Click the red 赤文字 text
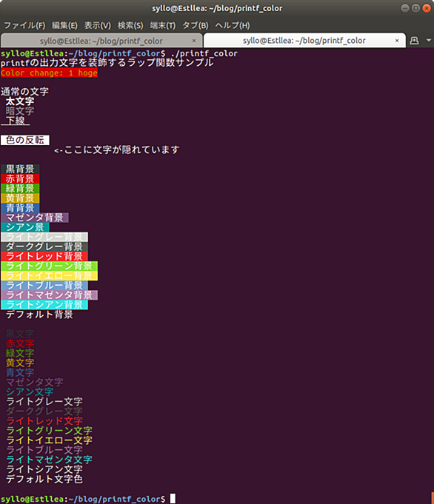Image resolution: width=434 pixels, height=504 pixels. tap(20, 343)
